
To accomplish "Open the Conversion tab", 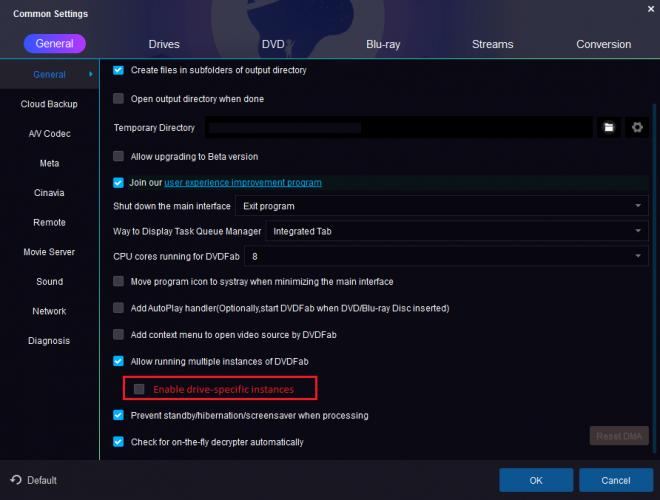I will (x=604, y=44).
